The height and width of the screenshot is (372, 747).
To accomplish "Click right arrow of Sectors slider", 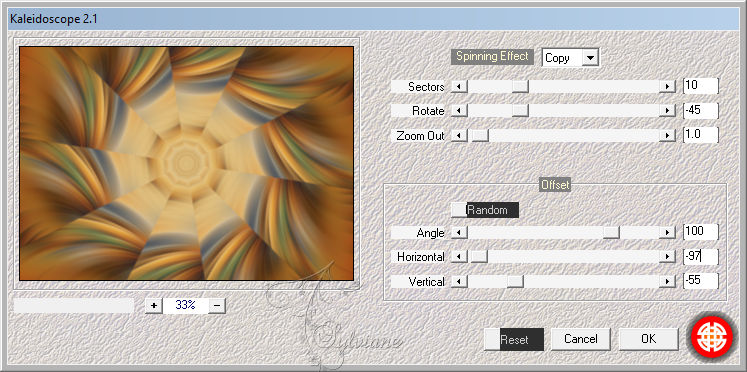I will [x=667, y=87].
